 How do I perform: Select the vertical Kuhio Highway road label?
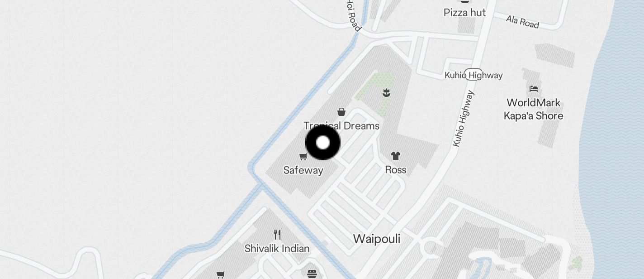[464, 119]
